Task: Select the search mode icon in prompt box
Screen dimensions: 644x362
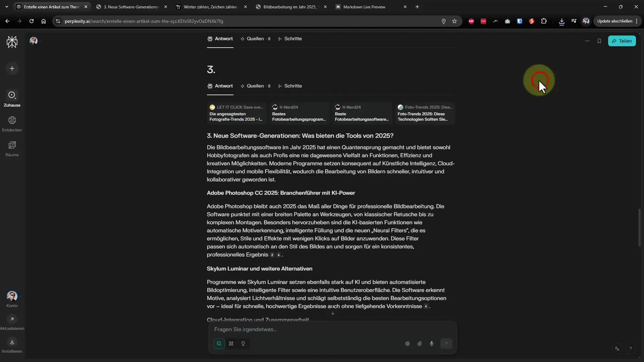Action: tap(219, 344)
